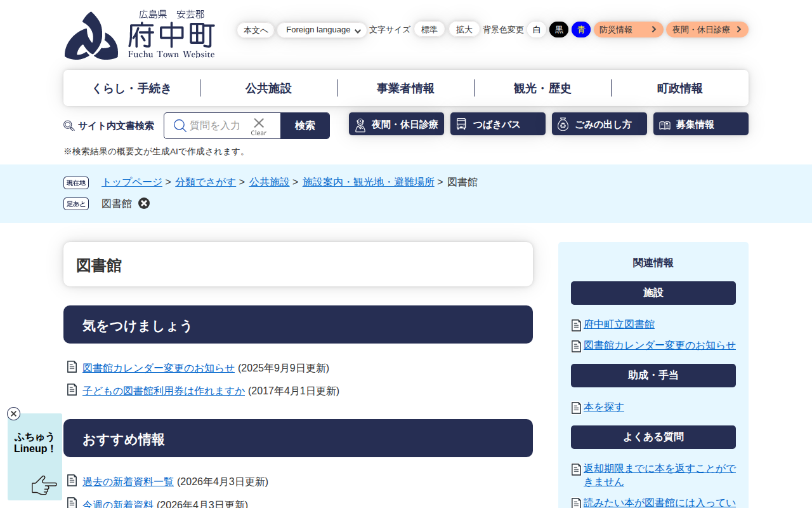Viewport: 812px width, 508px height.
Task: Set text size to 拡大
Action: pos(464,30)
